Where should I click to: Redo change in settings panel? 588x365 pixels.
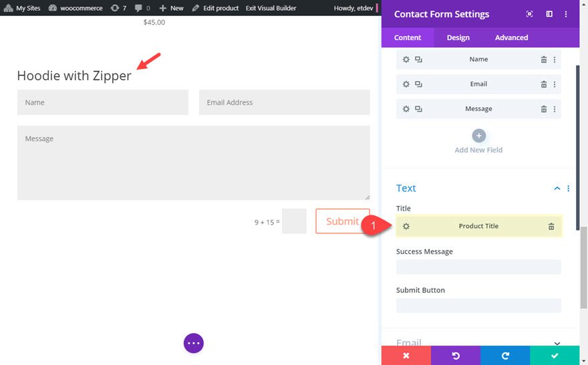point(505,355)
